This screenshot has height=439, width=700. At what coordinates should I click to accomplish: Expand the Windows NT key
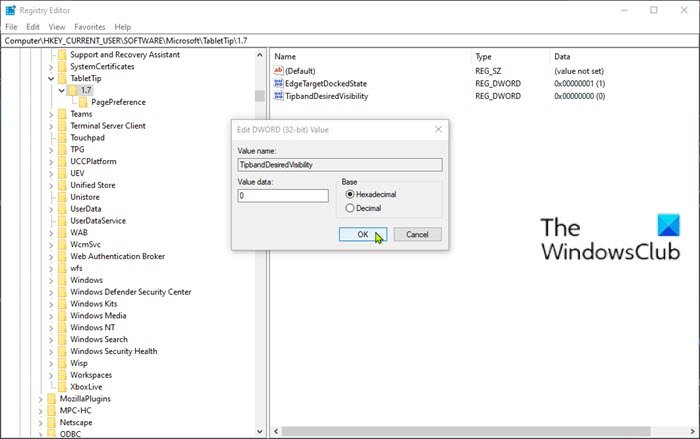(51, 328)
